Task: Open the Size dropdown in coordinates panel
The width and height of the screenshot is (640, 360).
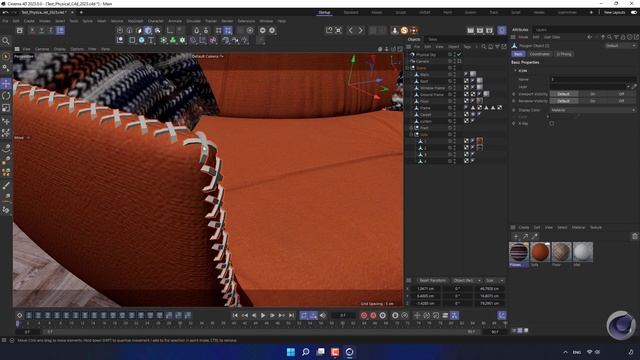Action: (494, 281)
